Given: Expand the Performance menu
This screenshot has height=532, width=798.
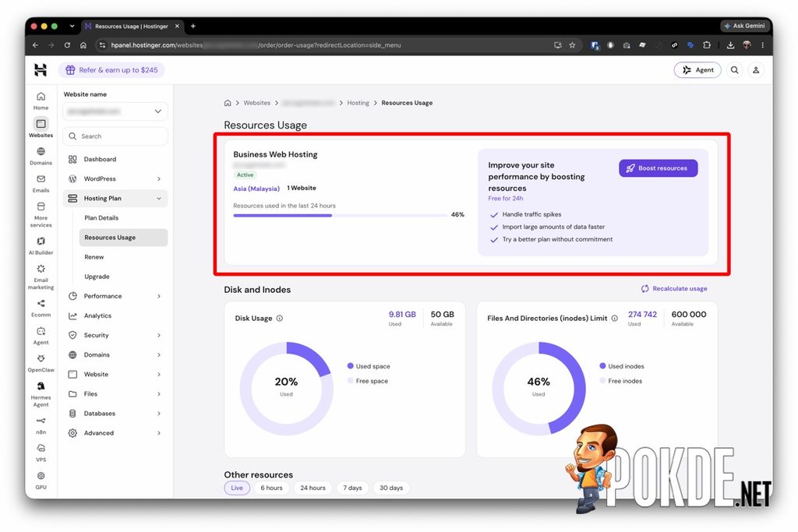Looking at the screenshot, I should point(115,296).
